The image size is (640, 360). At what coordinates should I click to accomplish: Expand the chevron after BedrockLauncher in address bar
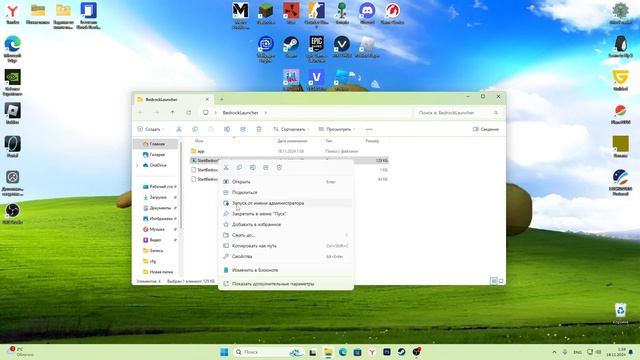pyautogui.click(x=266, y=113)
